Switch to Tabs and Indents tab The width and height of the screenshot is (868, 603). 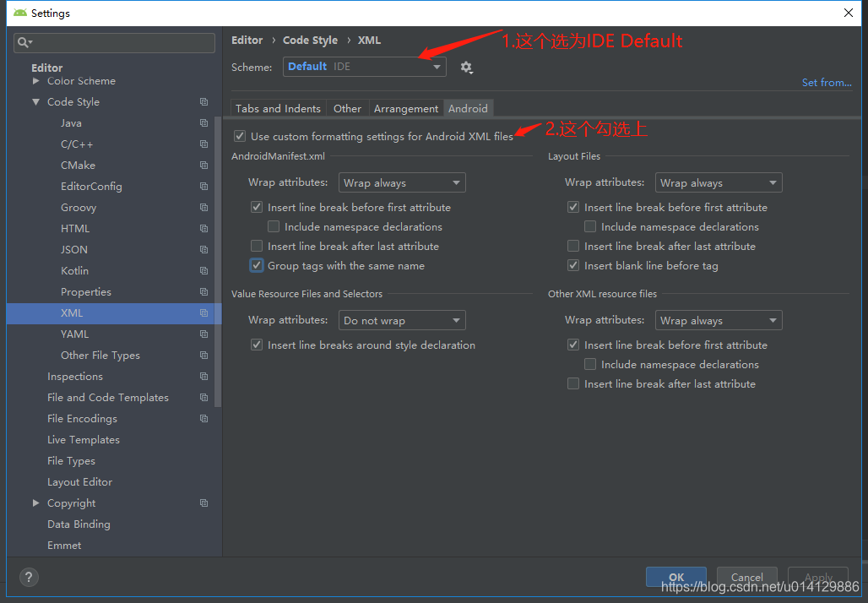coord(279,109)
